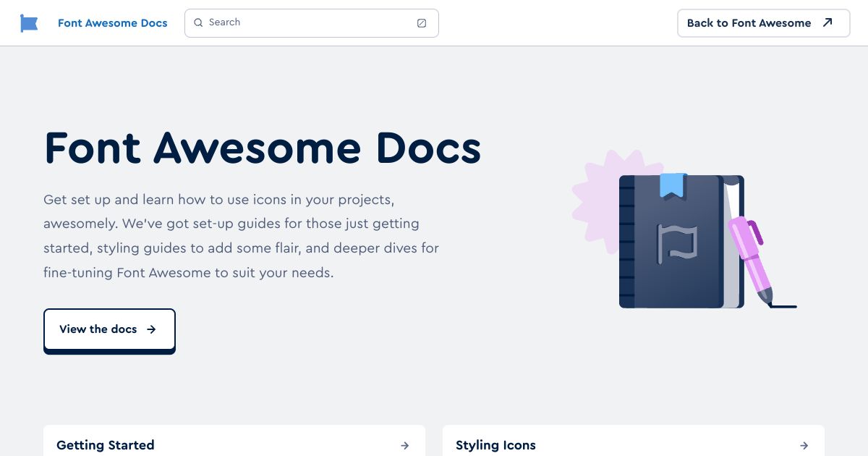Click Back to Font Awesome button
This screenshot has height=456, width=868.
click(x=763, y=23)
